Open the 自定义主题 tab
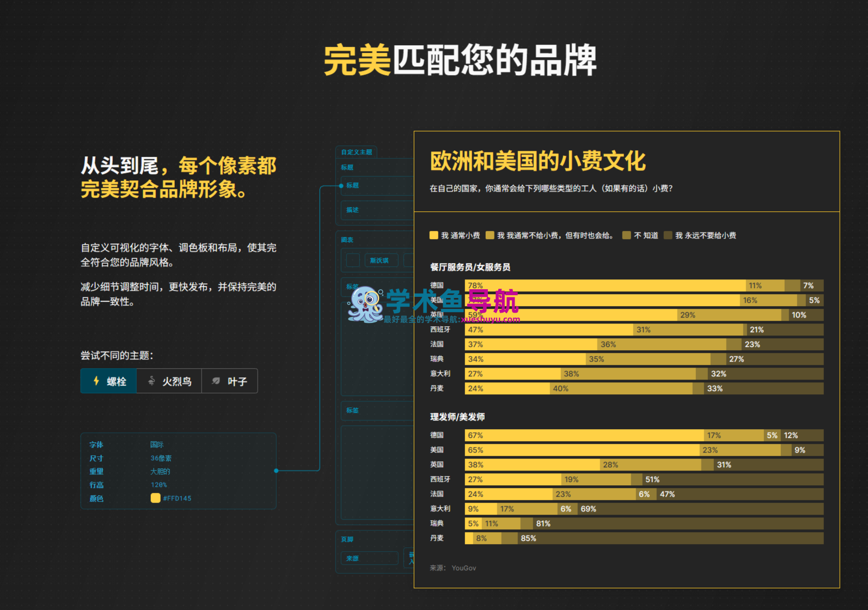868x610 pixels. [357, 152]
